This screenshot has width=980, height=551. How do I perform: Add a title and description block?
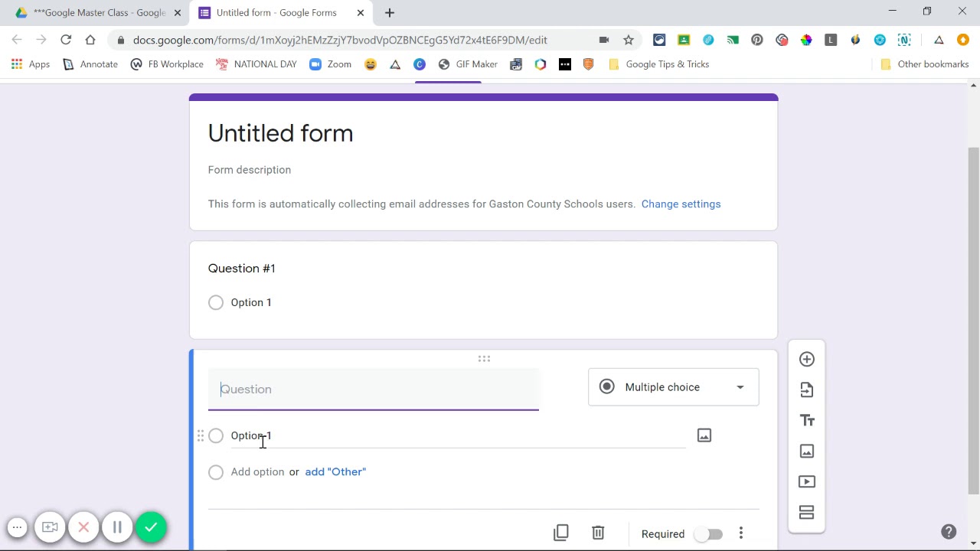806,421
